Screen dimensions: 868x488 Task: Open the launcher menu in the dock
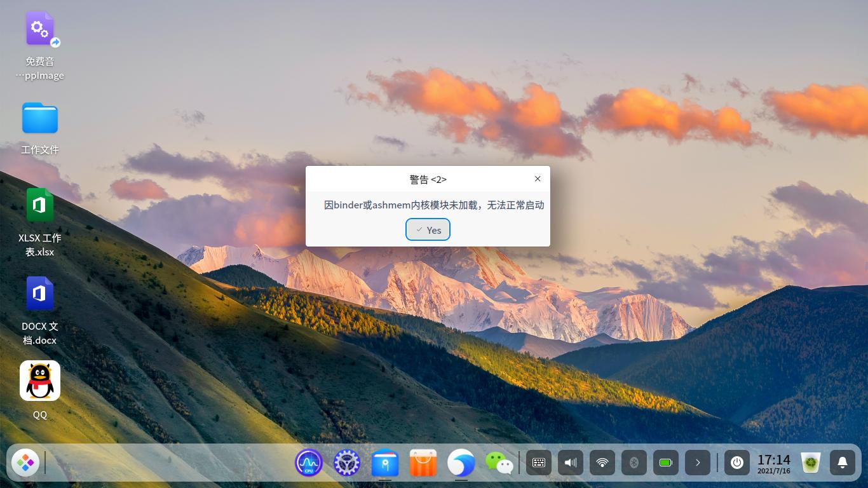tap(25, 463)
